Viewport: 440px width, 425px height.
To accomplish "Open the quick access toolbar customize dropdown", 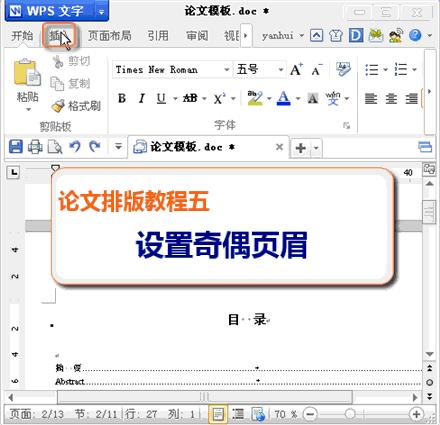I will pos(118,147).
